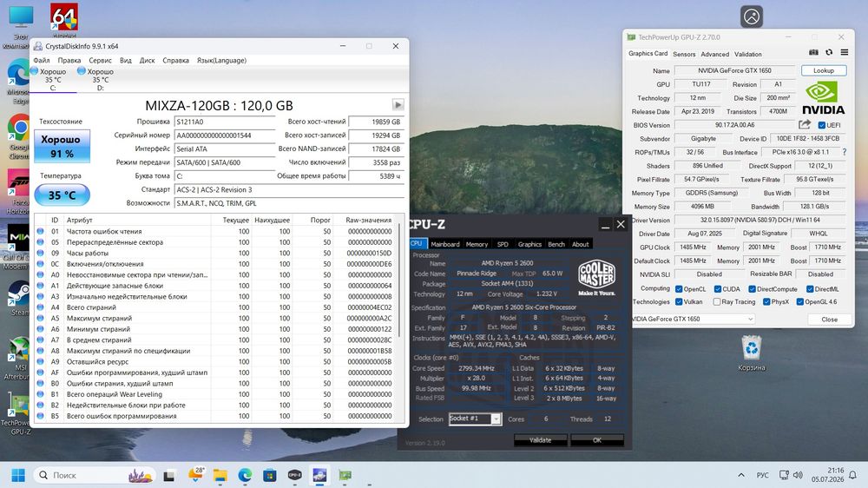Open the Файл menu in CrystalDiskInfo

pos(42,61)
